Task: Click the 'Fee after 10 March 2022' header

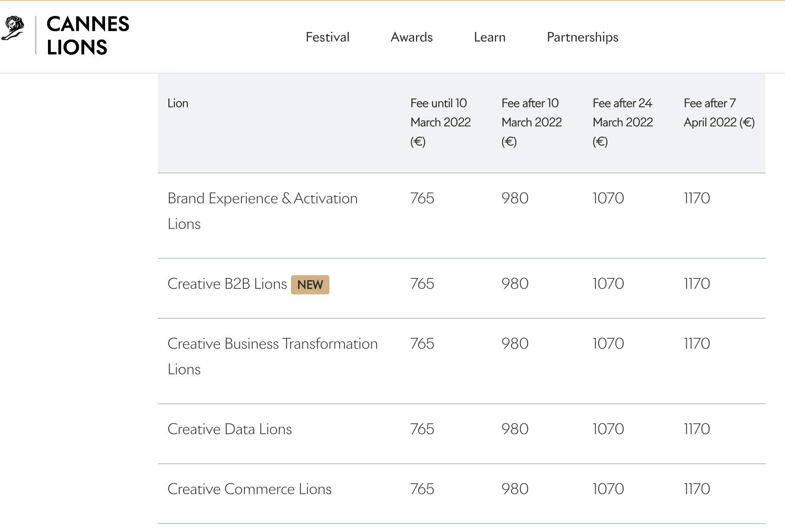Action: tap(531, 122)
